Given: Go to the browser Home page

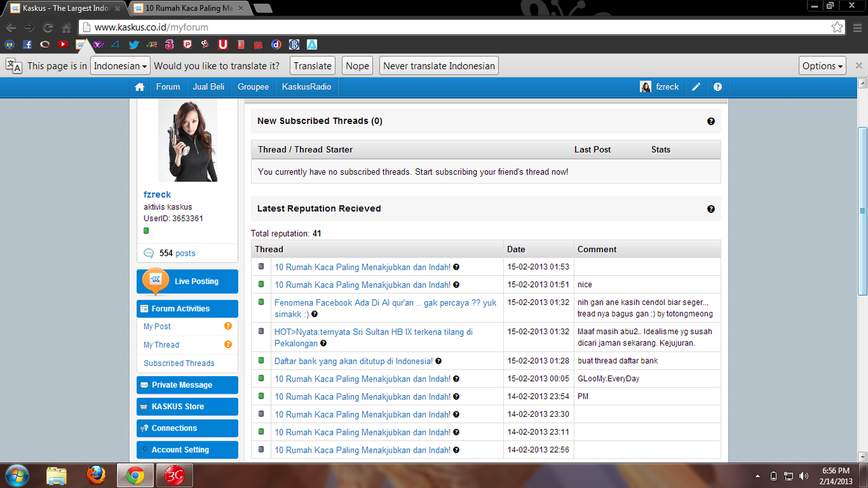Looking at the screenshot, I should (x=66, y=28).
